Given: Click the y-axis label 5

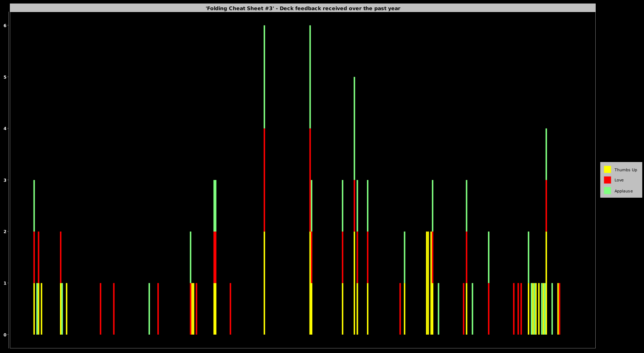Looking at the screenshot, I should (x=5, y=77).
